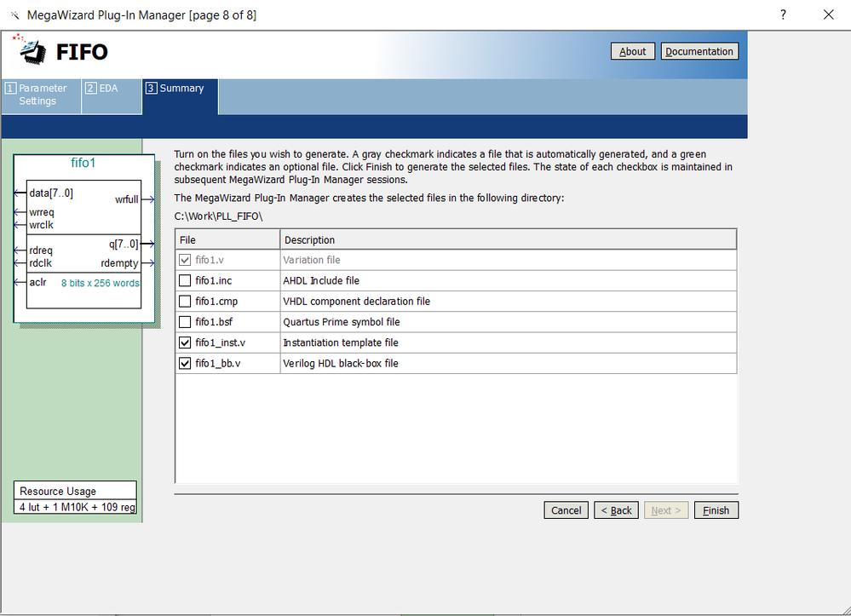Click the fifo1.v file name
Screen dimensions: 851x616
210,260
